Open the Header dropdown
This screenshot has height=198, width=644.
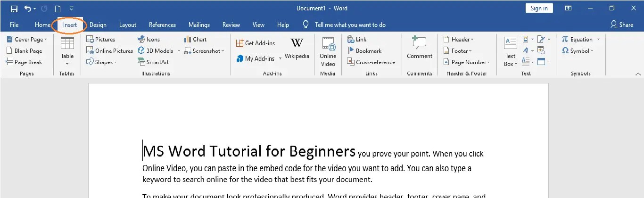tap(459, 40)
